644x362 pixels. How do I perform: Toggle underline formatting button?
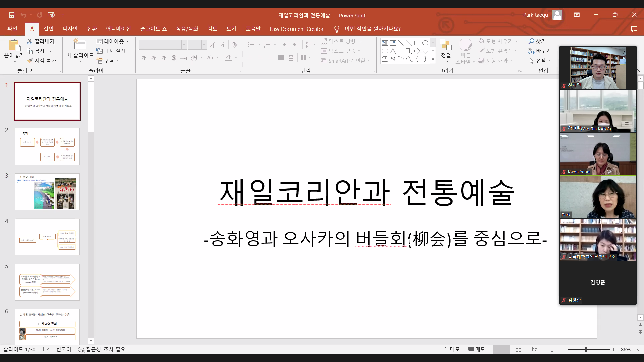coord(164,58)
